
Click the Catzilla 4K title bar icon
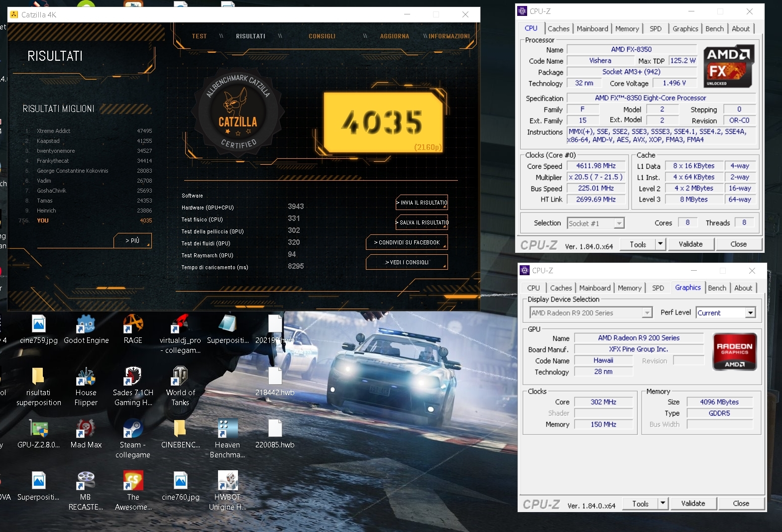14,14
